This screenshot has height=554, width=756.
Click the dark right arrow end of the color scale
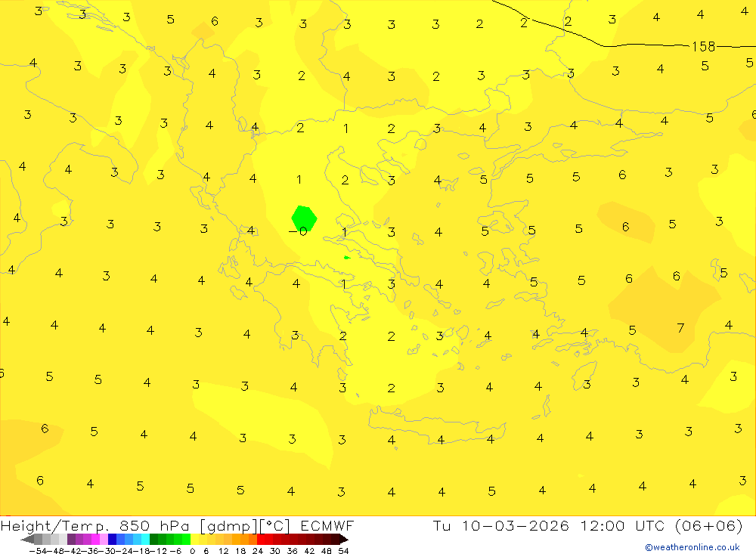pyautogui.click(x=344, y=539)
